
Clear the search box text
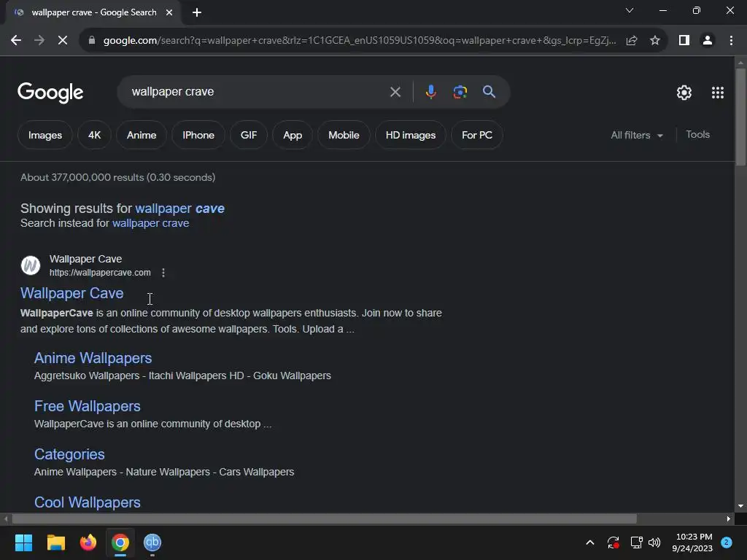point(395,92)
